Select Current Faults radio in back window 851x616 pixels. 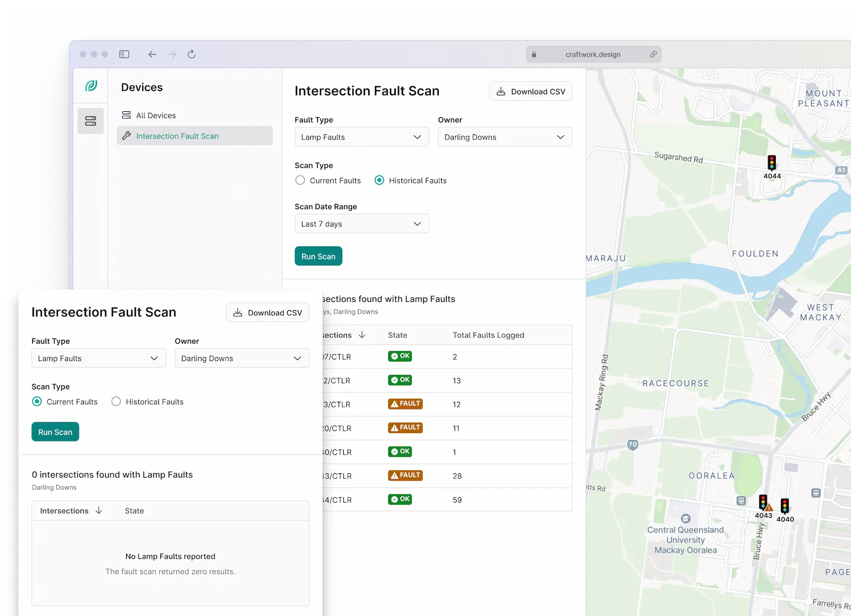point(300,180)
